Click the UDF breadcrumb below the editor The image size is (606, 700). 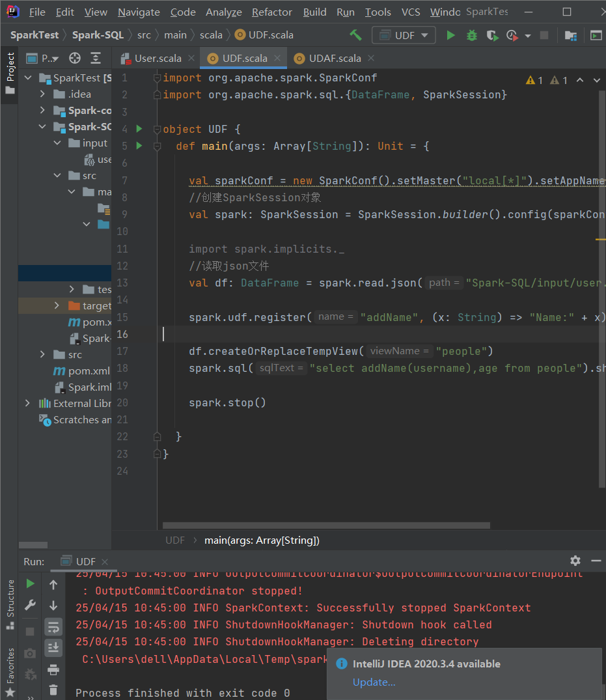click(175, 540)
